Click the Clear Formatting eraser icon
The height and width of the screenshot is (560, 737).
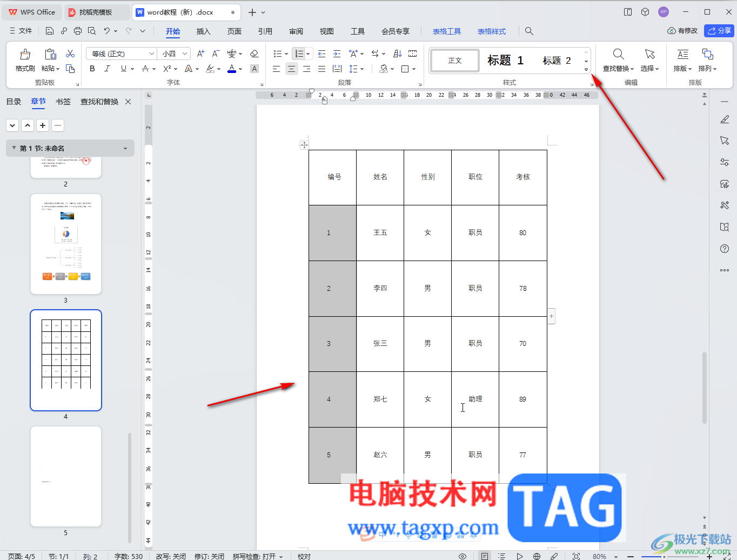pos(254,54)
